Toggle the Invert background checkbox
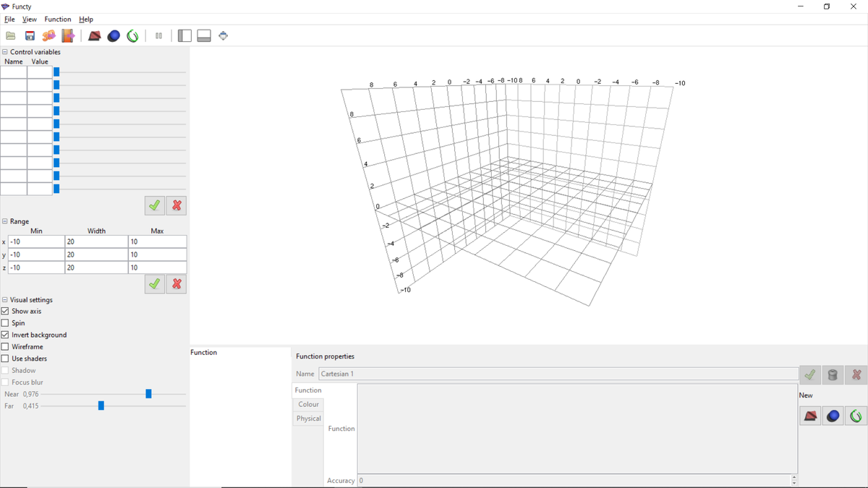This screenshot has width=868, height=488. (6, 335)
